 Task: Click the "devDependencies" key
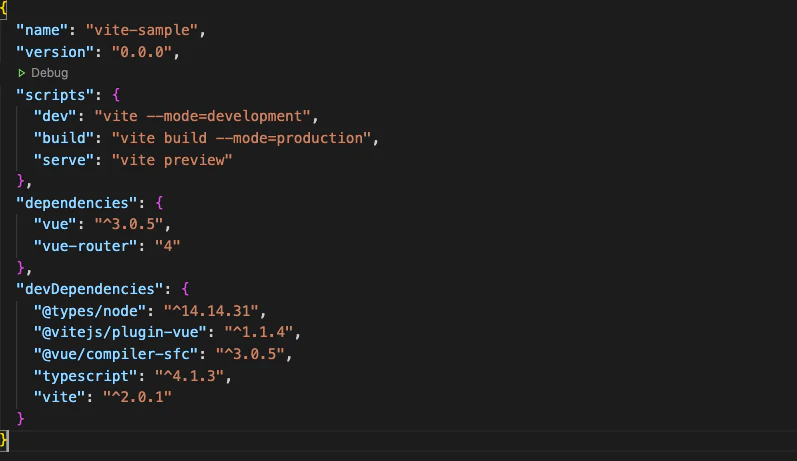(89, 289)
